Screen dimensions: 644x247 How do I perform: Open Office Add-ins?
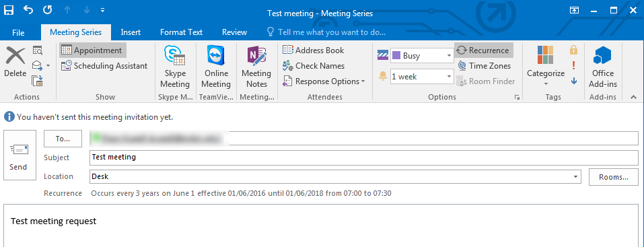point(602,67)
